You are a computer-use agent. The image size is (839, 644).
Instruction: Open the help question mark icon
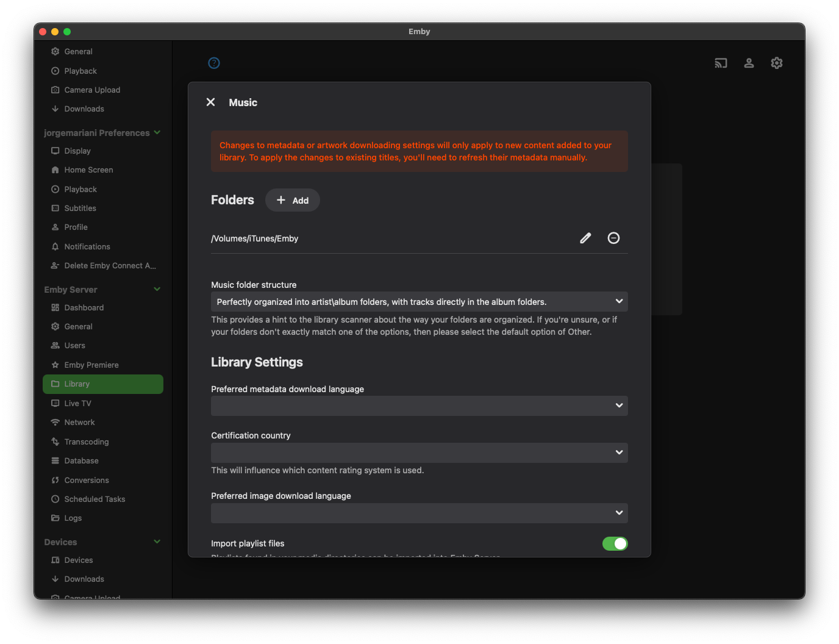click(x=214, y=63)
